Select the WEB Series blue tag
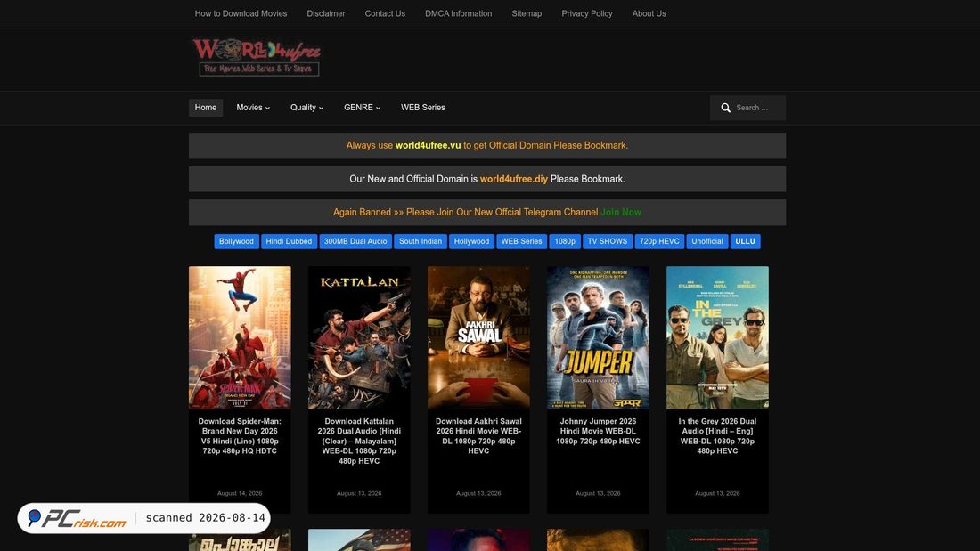This screenshot has width=980, height=551. tap(522, 242)
